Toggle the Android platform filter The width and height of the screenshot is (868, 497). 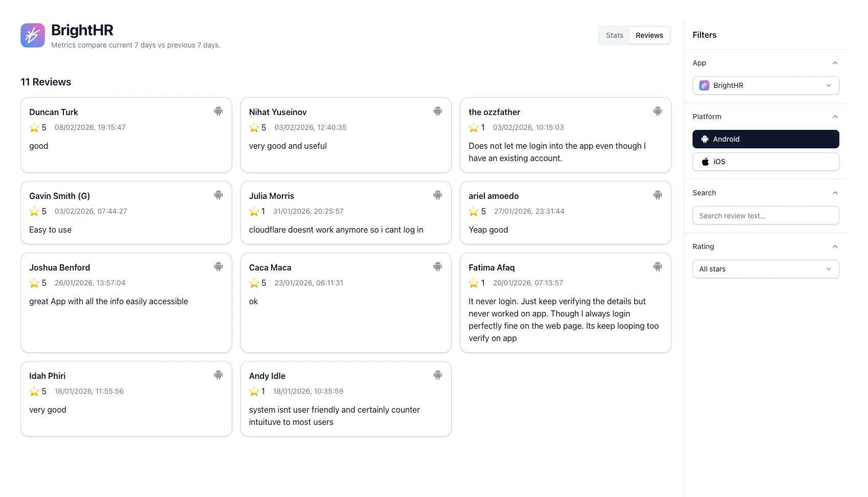coord(765,139)
